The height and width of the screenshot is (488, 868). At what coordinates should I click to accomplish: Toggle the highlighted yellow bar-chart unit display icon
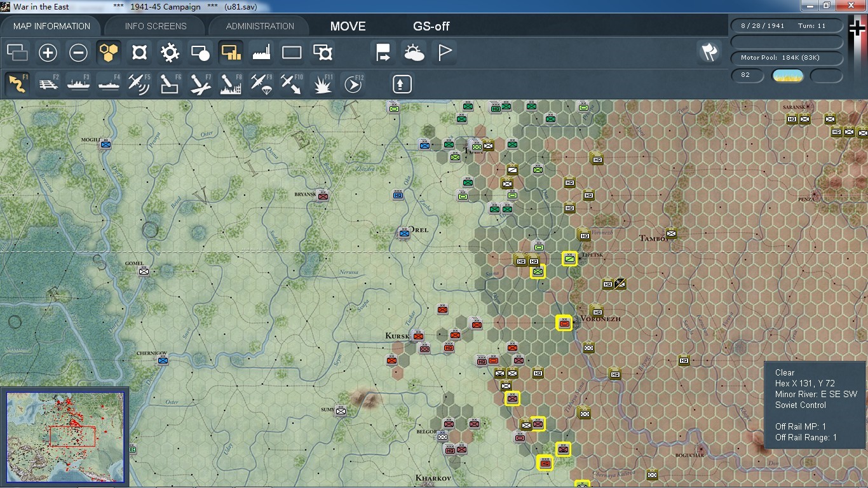click(x=231, y=53)
